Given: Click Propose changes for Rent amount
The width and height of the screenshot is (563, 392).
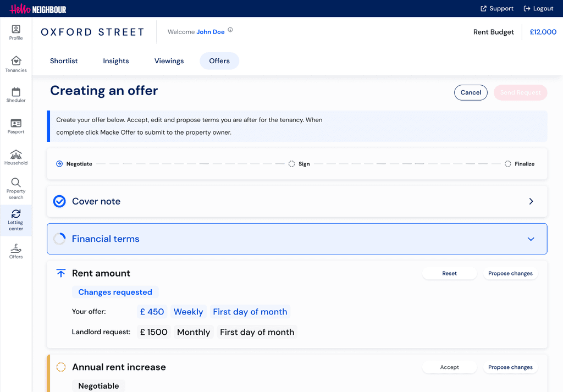Looking at the screenshot, I should pos(510,274).
